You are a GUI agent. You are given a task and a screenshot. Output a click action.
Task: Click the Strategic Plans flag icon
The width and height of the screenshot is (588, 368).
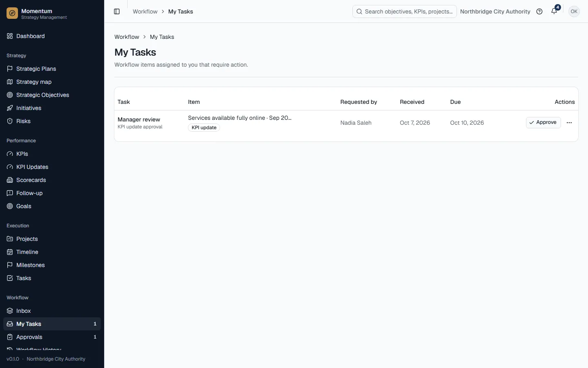(10, 69)
